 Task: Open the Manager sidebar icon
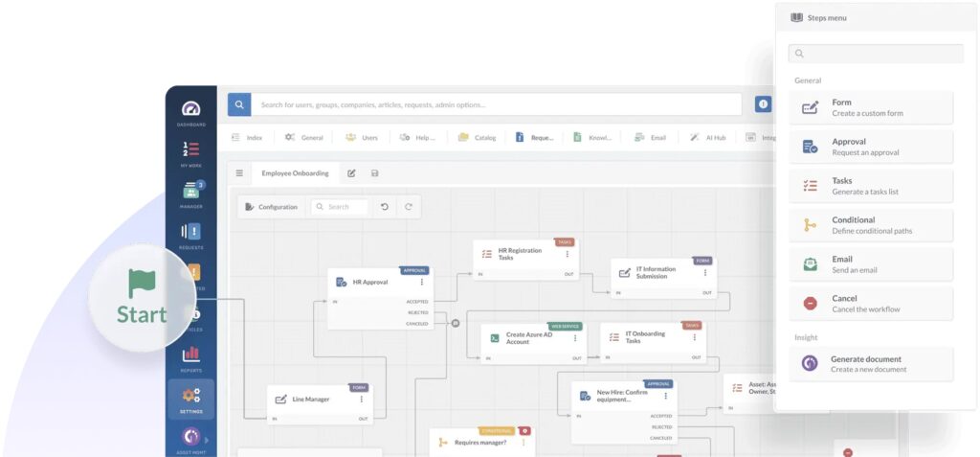[x=190, y=192]
